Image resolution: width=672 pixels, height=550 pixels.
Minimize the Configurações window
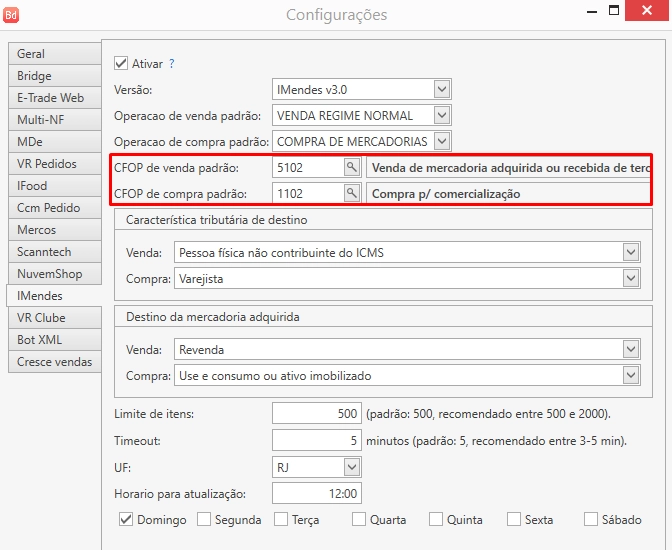592,10
